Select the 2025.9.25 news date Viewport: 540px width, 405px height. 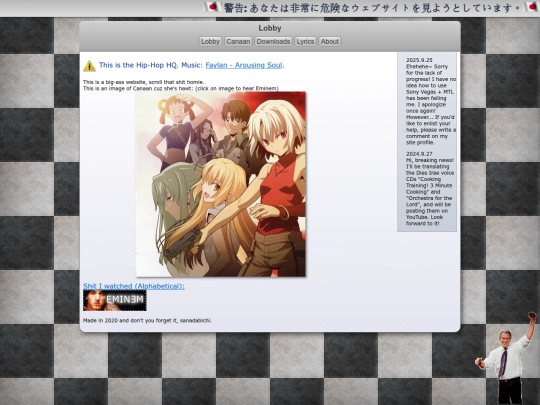coord(419,60)
